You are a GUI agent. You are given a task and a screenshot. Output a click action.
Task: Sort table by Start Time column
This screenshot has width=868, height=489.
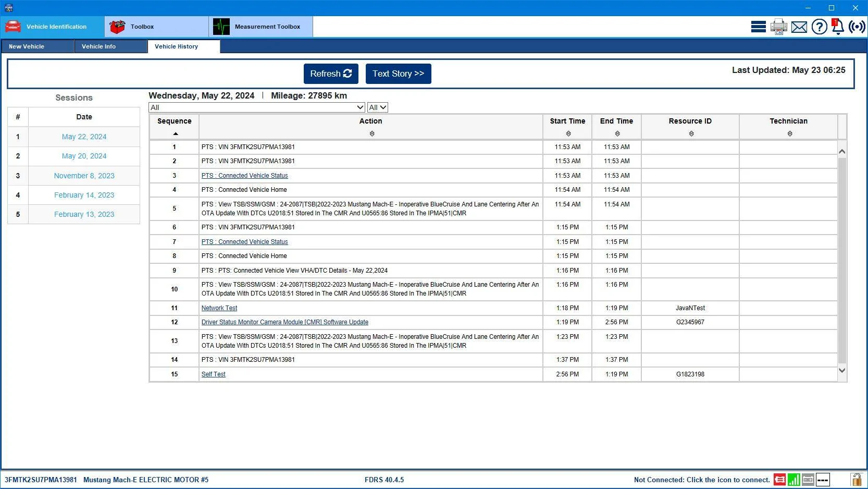(x=568, y=134)
